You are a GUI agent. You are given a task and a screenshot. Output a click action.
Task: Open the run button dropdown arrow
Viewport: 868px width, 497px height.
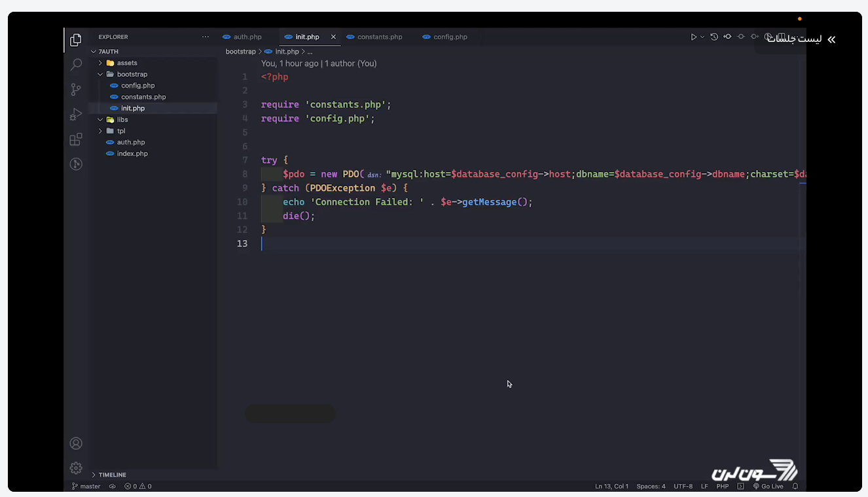coord(702,37)
